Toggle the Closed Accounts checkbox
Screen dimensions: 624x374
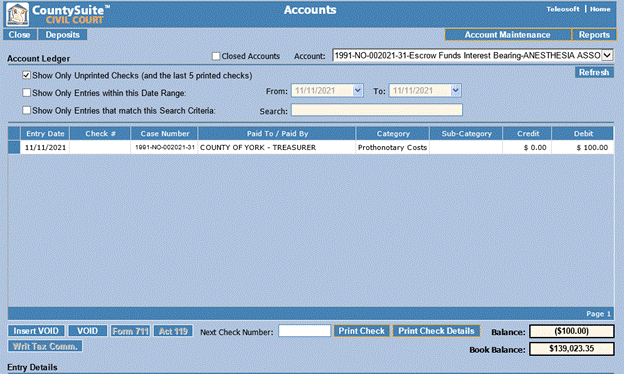coord(216,56)
